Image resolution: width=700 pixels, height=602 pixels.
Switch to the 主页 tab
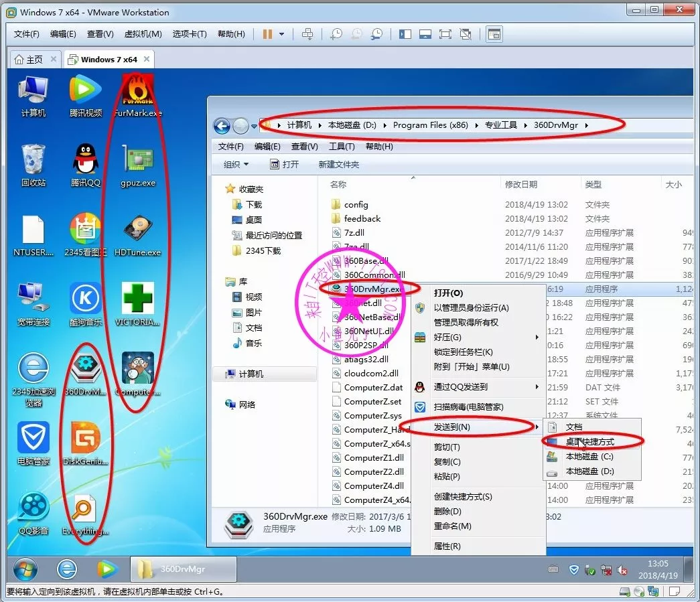[x=33, y=59]
